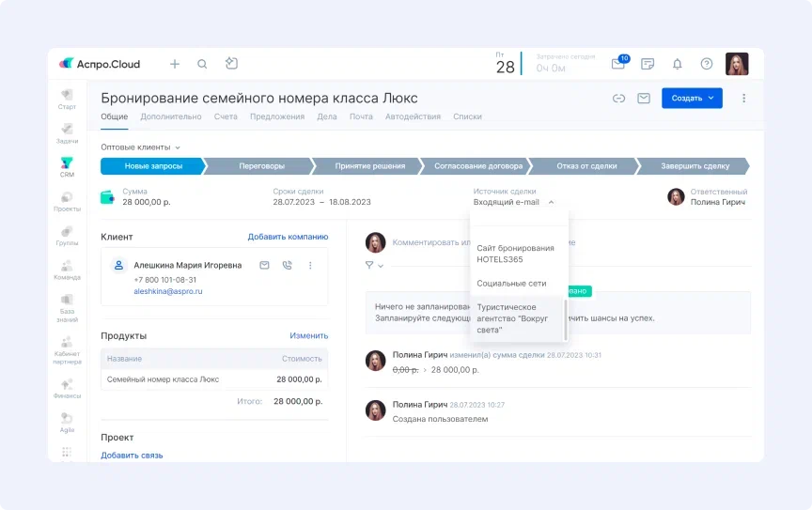Click the date 28 calendar widget
The width and height of the screenshot is (812, 510).
point(506,63)
